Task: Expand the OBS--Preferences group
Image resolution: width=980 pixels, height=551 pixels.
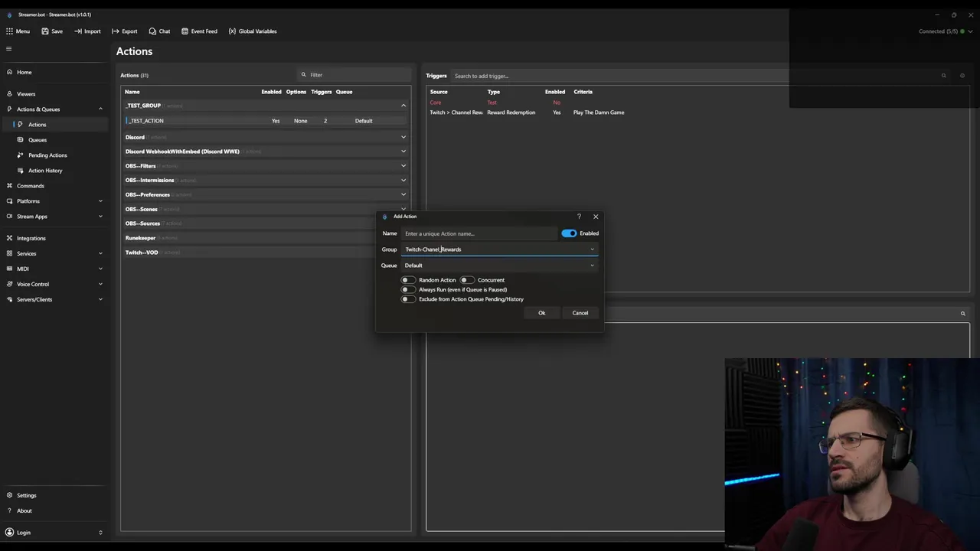Action: point(403,194)
